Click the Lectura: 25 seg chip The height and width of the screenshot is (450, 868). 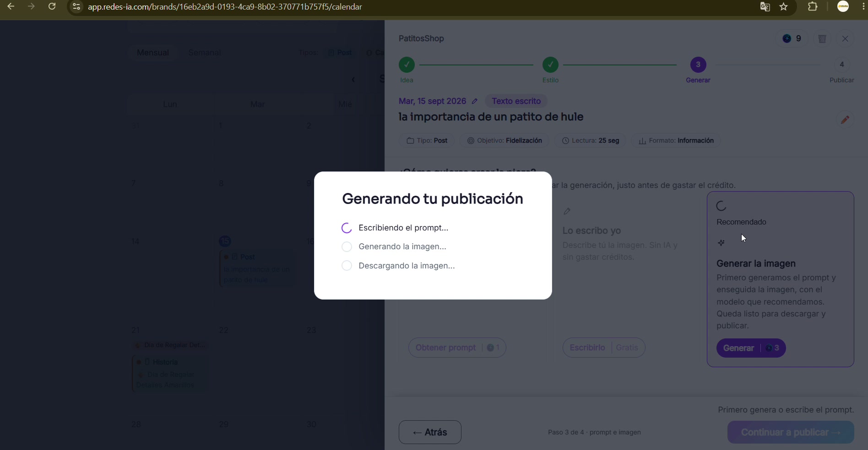tap(590, 140)
